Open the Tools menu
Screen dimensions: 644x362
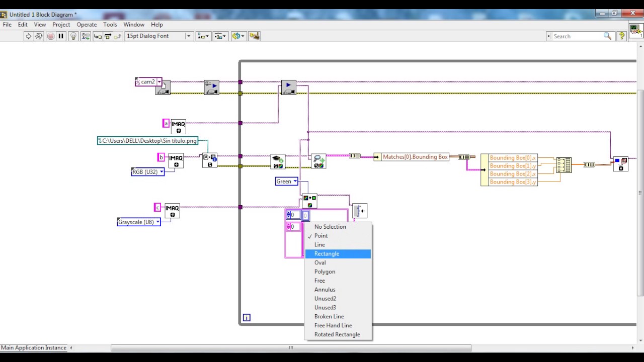[110, 25]
